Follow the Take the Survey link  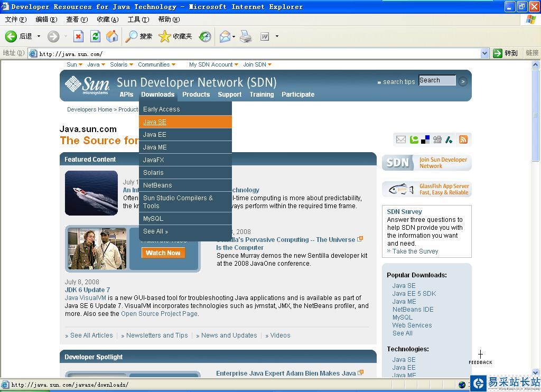pos(415,251)
